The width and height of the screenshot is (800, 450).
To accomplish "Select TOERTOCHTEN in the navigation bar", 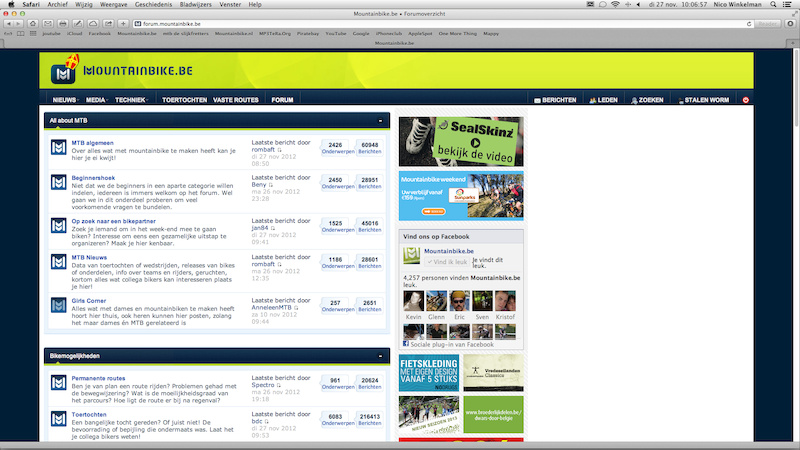I will [x=184, y=101].
